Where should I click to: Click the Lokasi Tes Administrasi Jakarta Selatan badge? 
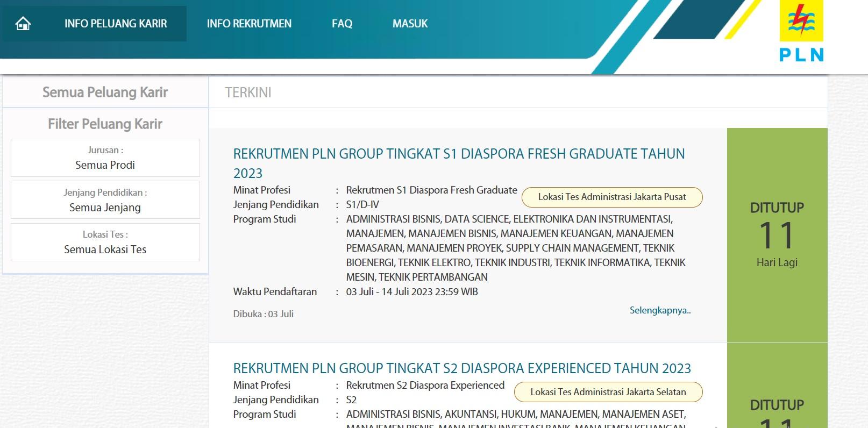point(608,392)
